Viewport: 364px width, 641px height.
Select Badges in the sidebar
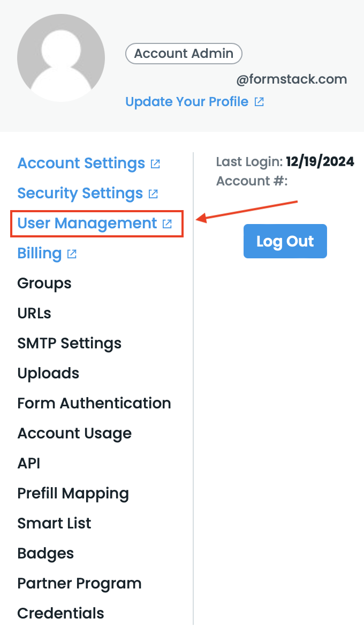pos(45,553)
